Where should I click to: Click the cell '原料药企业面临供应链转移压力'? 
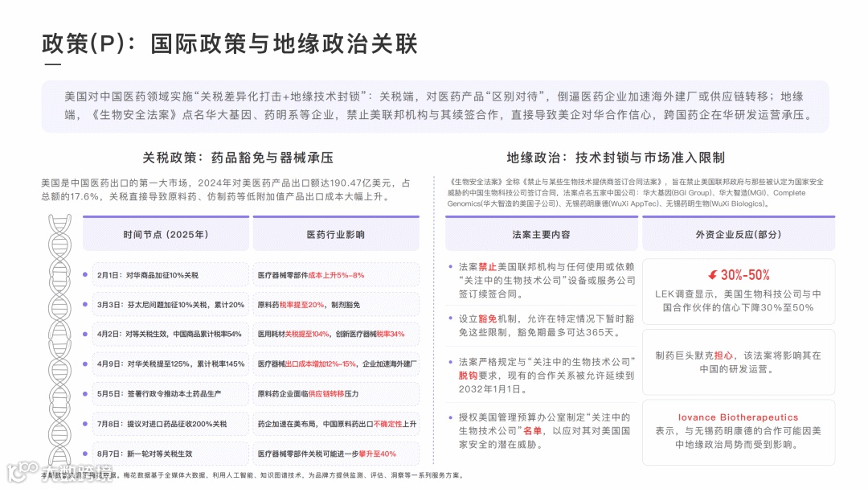(336, 394)
